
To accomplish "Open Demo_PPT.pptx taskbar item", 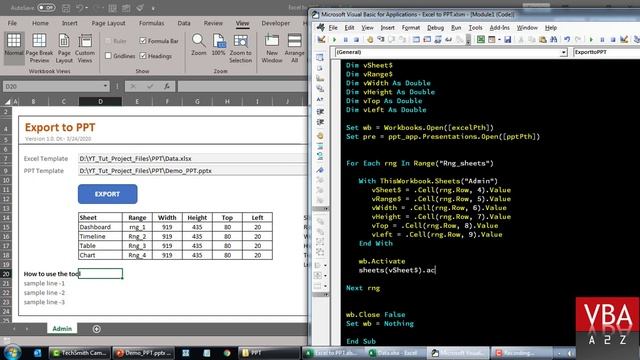I will point(144,353).
